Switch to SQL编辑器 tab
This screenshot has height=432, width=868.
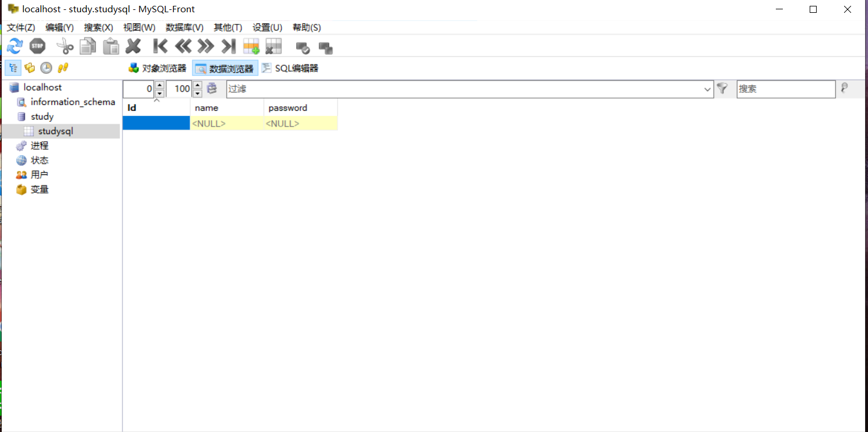(290, 68)
